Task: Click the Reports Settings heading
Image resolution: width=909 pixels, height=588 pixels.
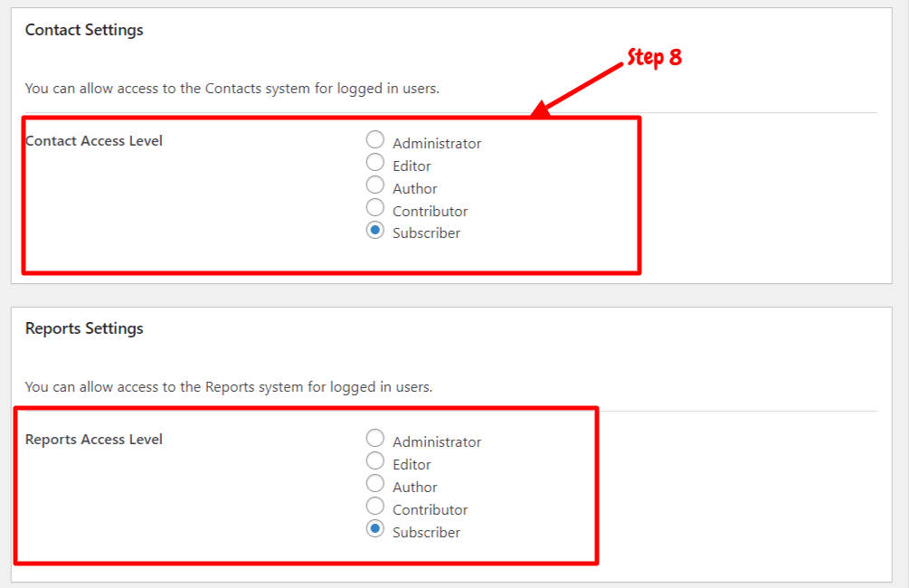Action: point(84,328)
